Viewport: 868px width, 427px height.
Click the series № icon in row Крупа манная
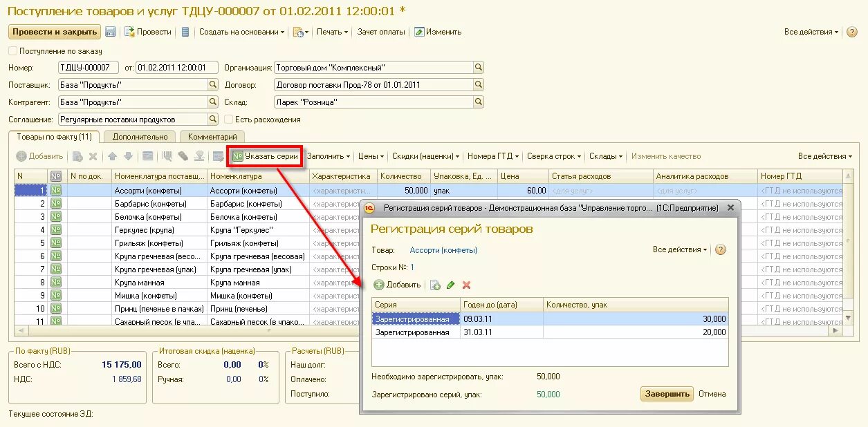pyautogui.click(x=56, y=282)
